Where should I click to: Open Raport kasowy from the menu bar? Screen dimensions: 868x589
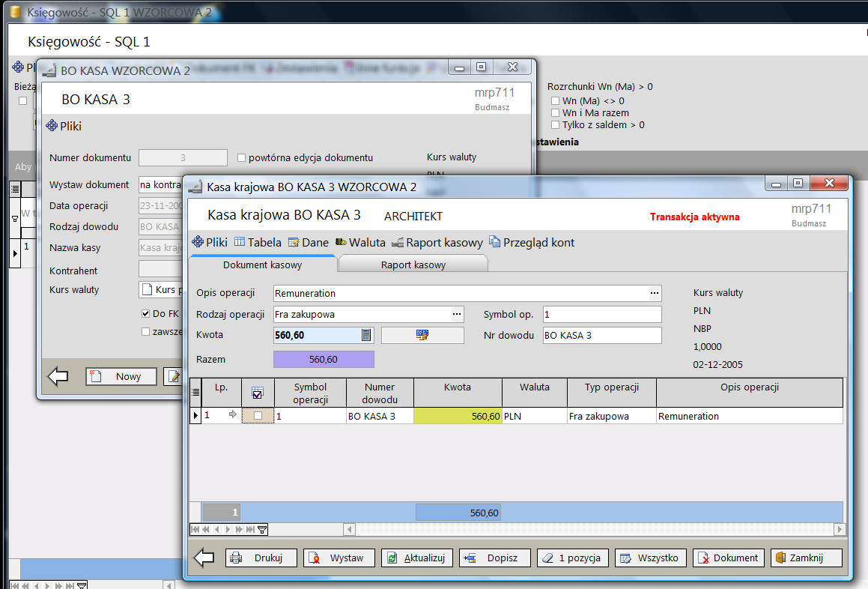(437, 242)
